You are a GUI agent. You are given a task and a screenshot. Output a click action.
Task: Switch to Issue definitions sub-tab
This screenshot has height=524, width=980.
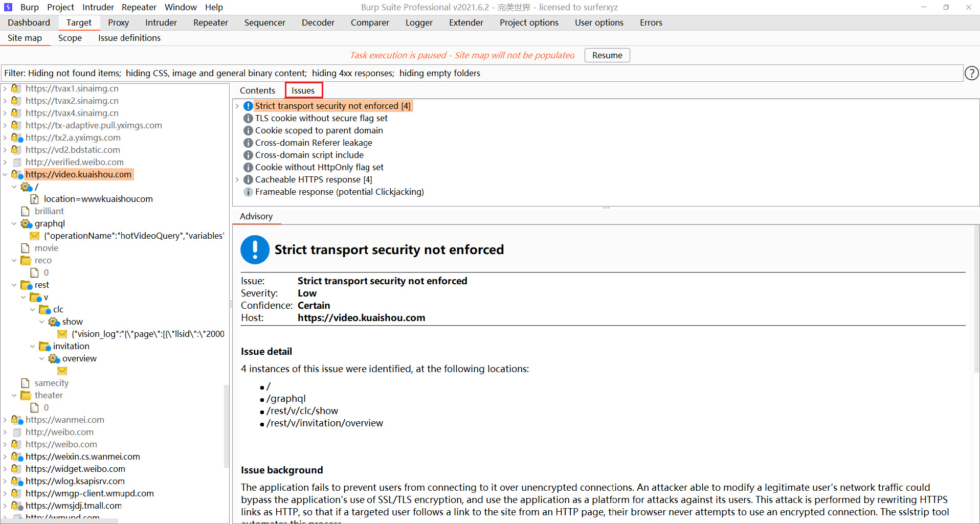coord(129,38)
